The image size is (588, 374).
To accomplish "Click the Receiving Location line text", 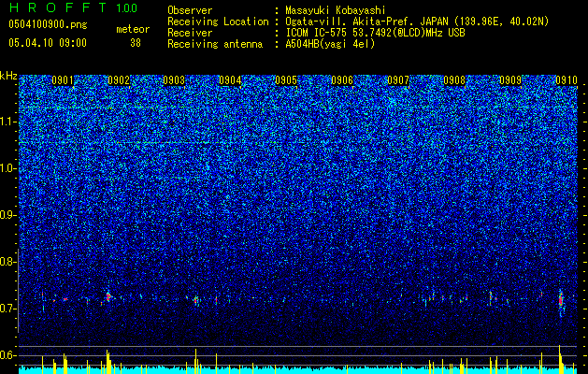I will [x=417, y=22].
